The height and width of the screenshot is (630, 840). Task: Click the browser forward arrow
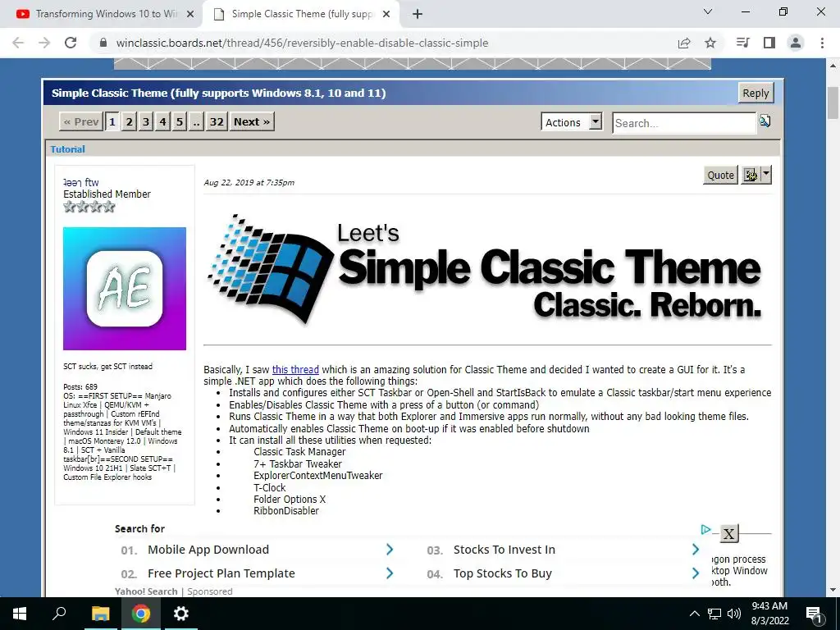44,43
